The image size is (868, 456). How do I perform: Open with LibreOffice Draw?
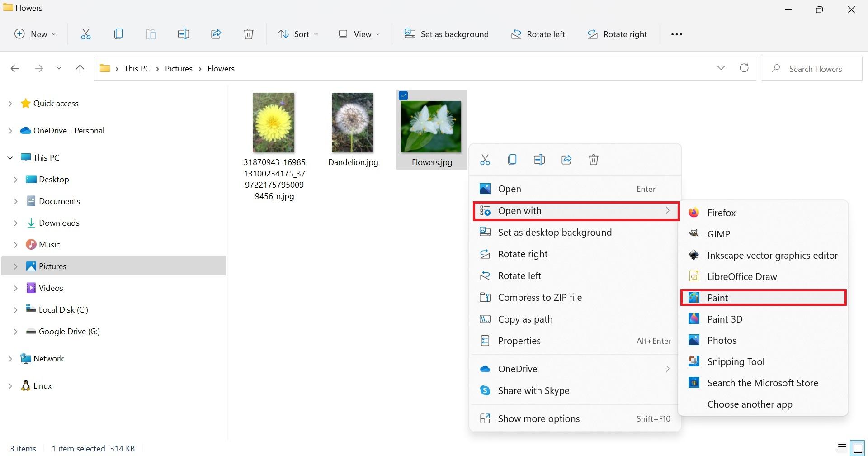(x=764, y=276)
